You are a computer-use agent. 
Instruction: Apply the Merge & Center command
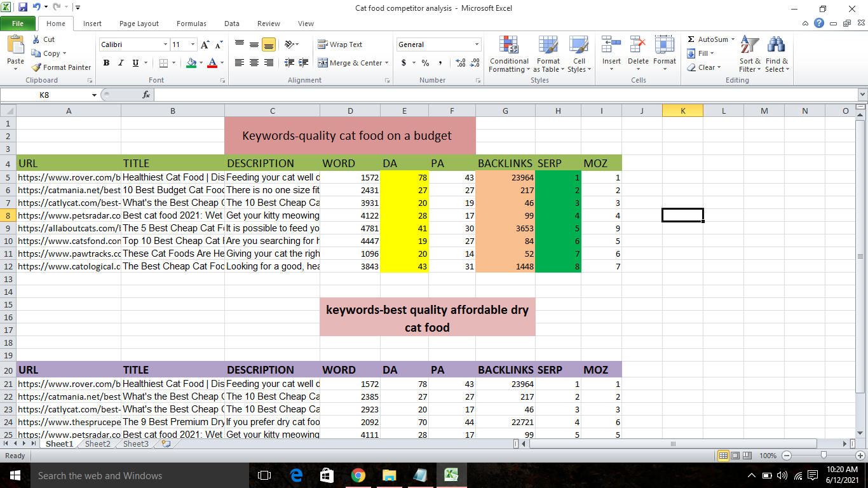point(349,63)
